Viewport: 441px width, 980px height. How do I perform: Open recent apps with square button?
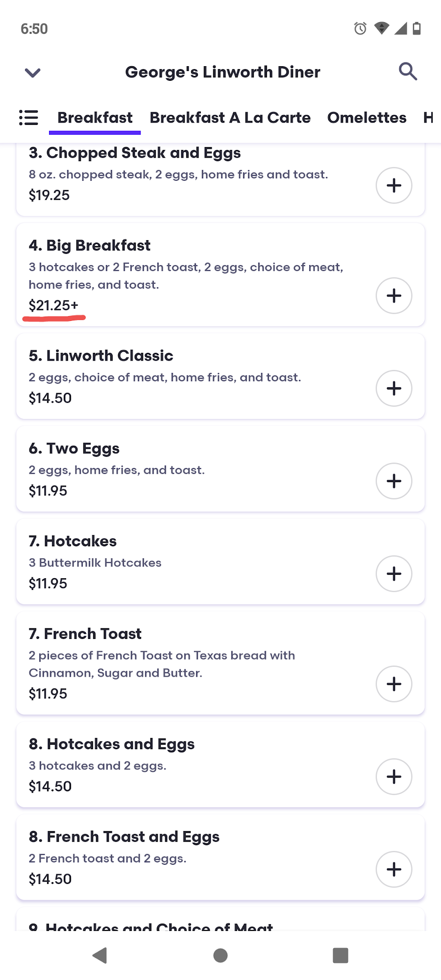coord(340,955)
